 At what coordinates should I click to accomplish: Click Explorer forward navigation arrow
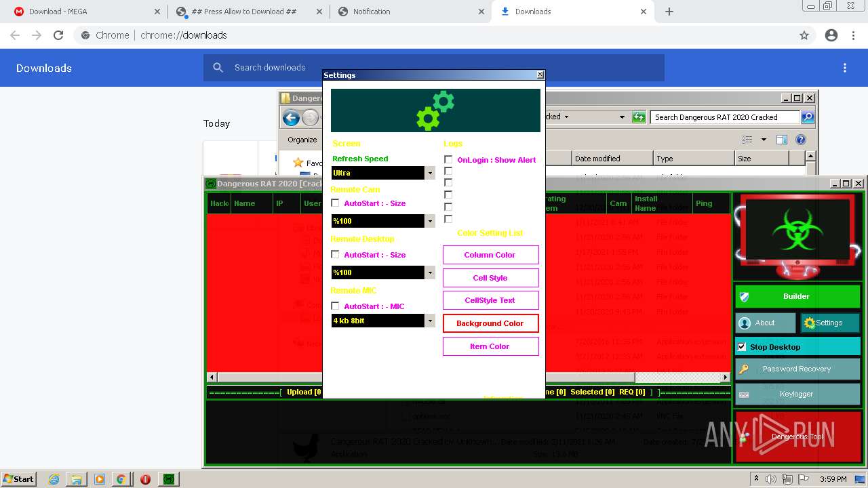point(311,118)
